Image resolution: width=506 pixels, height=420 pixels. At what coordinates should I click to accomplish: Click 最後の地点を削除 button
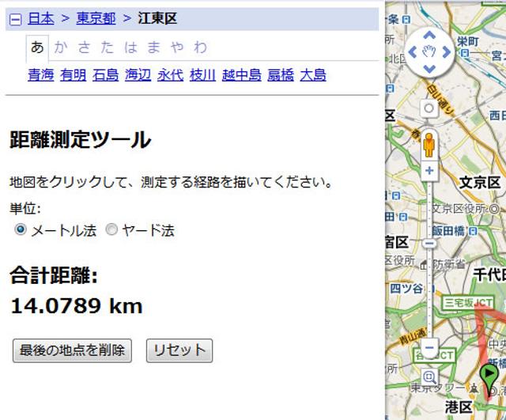point(72,350)
